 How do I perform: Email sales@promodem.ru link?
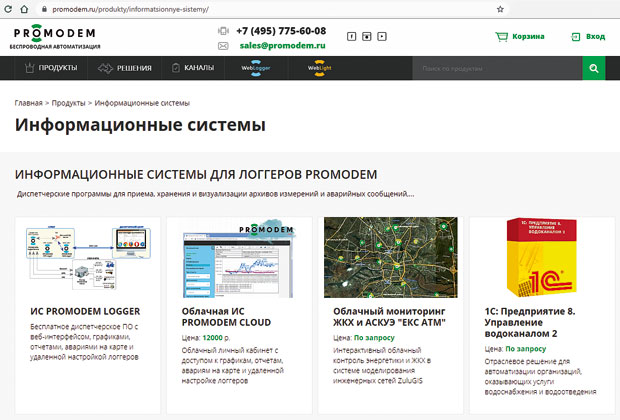282,45
